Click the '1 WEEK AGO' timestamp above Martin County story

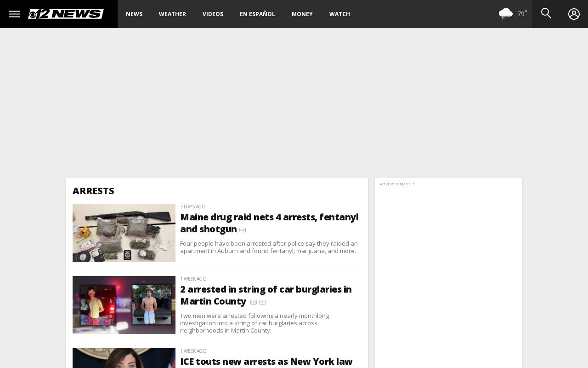193,279
